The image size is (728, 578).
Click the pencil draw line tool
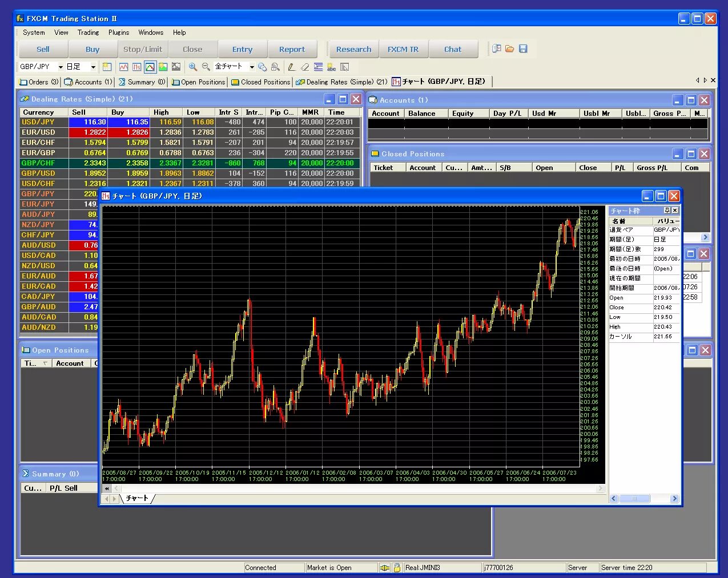pyautogui.click(x=291, y=67)
